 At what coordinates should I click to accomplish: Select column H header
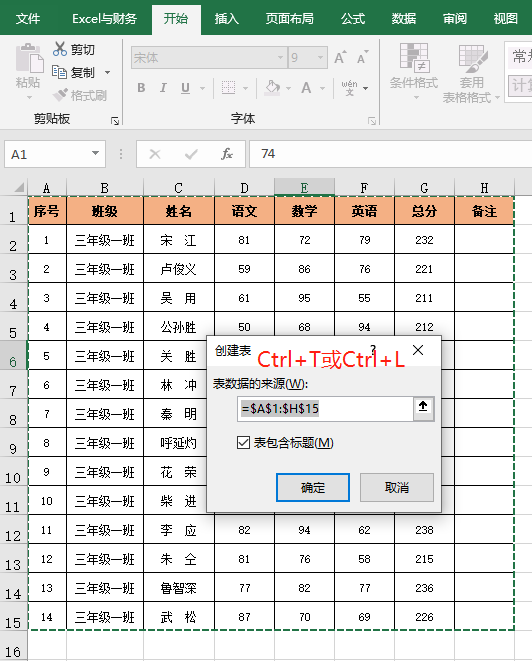(484, 188)
